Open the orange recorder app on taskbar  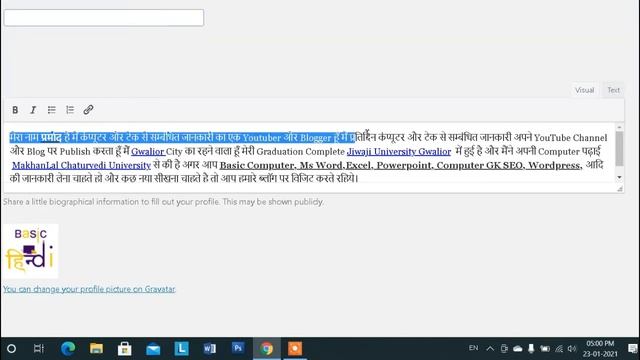(x=295, y=349)
